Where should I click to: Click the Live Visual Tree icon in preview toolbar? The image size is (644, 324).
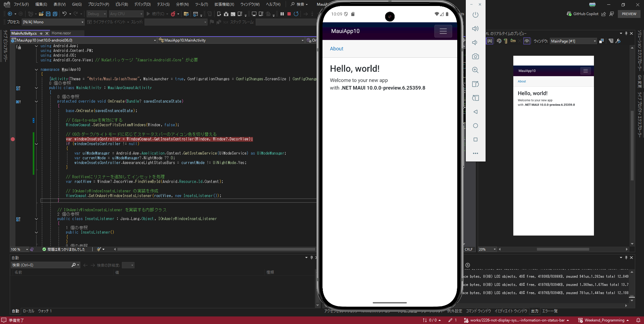611,41
